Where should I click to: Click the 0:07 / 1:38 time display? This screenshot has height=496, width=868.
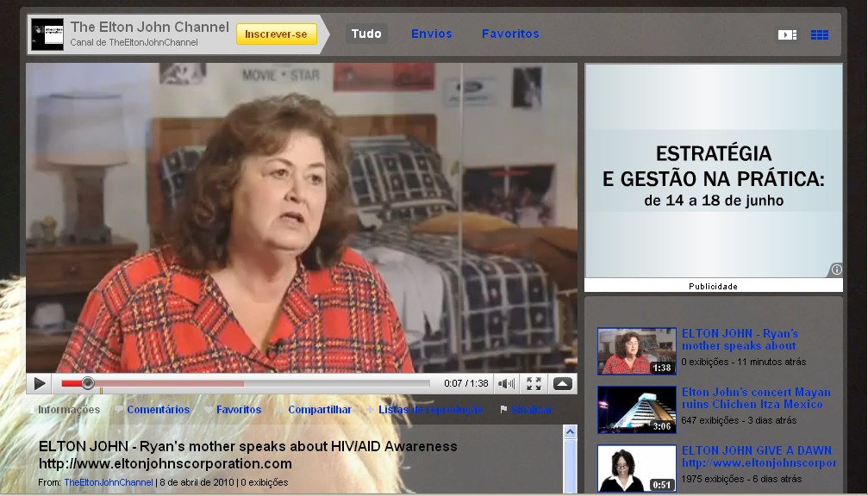click(466, 383)
